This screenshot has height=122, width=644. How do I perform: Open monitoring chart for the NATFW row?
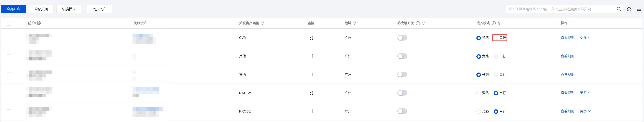[311, 93]
